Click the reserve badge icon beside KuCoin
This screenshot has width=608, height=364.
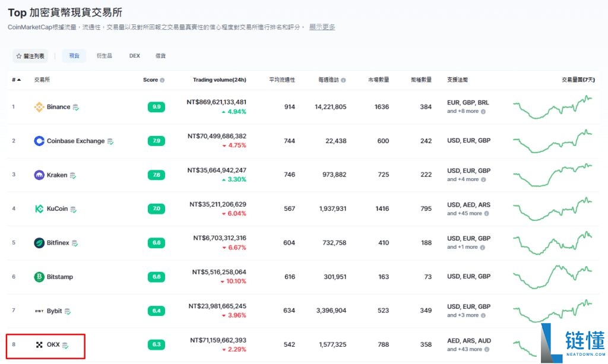tap(73, 210)
